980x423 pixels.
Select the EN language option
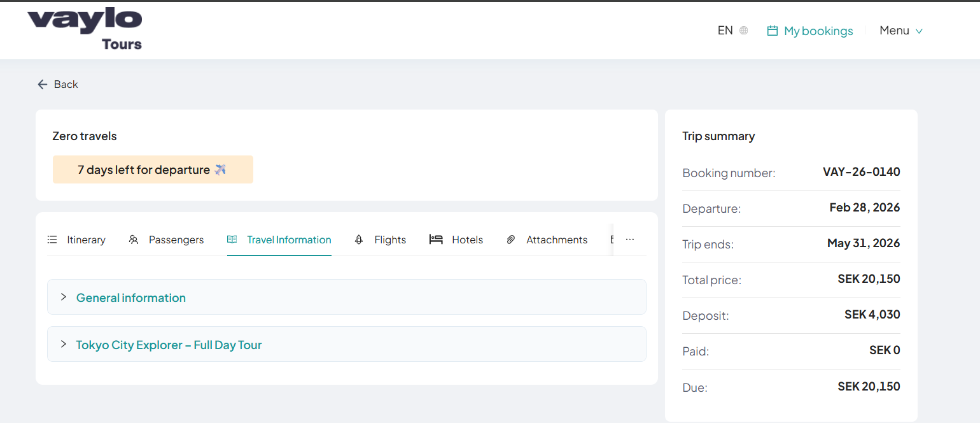(725, 30)
